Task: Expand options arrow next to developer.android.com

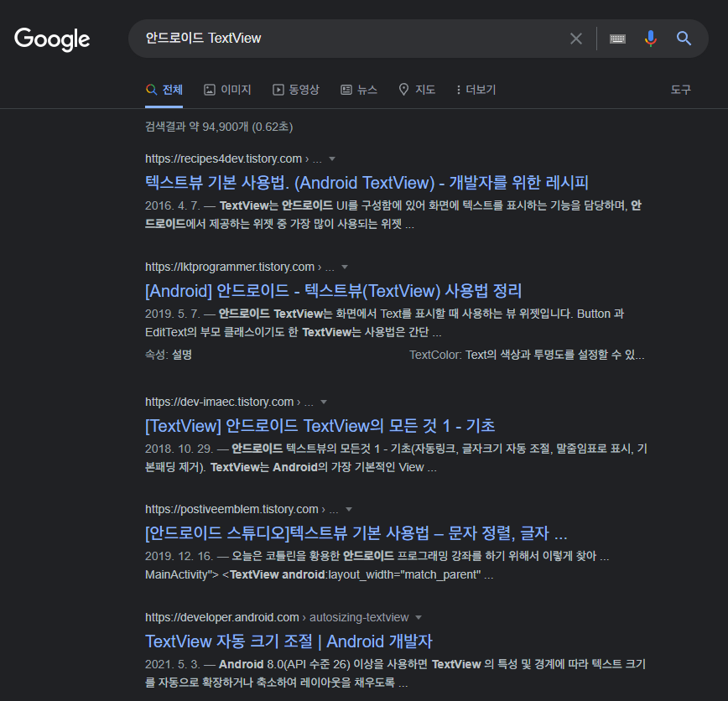Action: pyautogui.click(x=419, y=618)
